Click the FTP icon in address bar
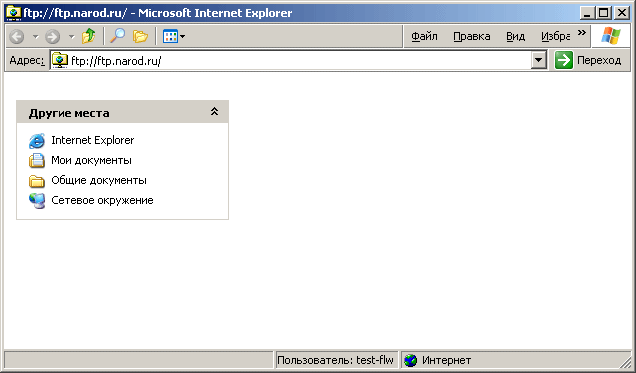Viewport: 636px width, 373px height. coord(60,60)
